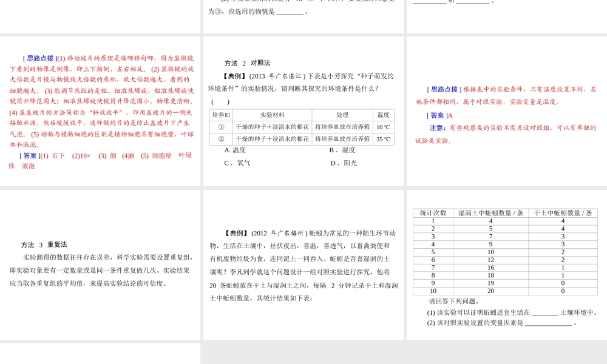
Task: Click the wet-soil cell with value 16
Action: tap(490, 268)
